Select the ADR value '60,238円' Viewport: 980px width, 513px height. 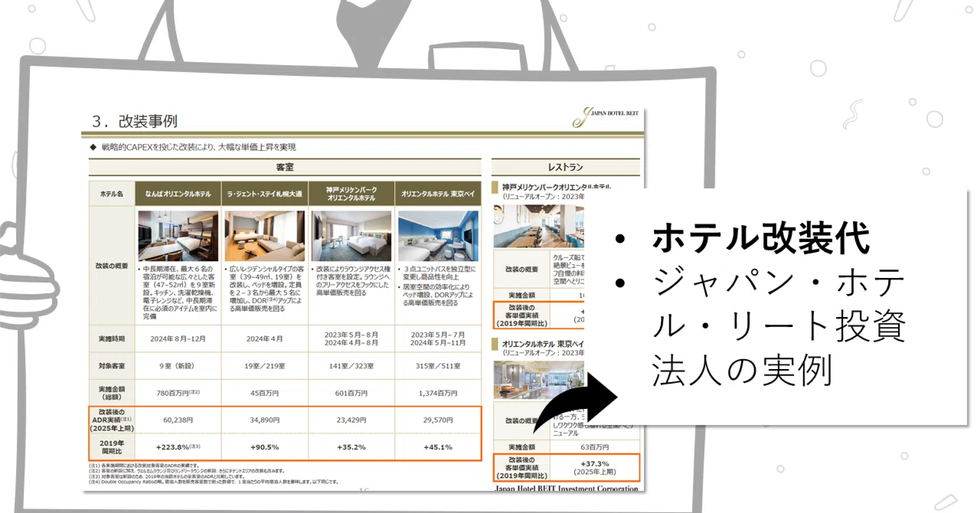click(x=178, y=420)
